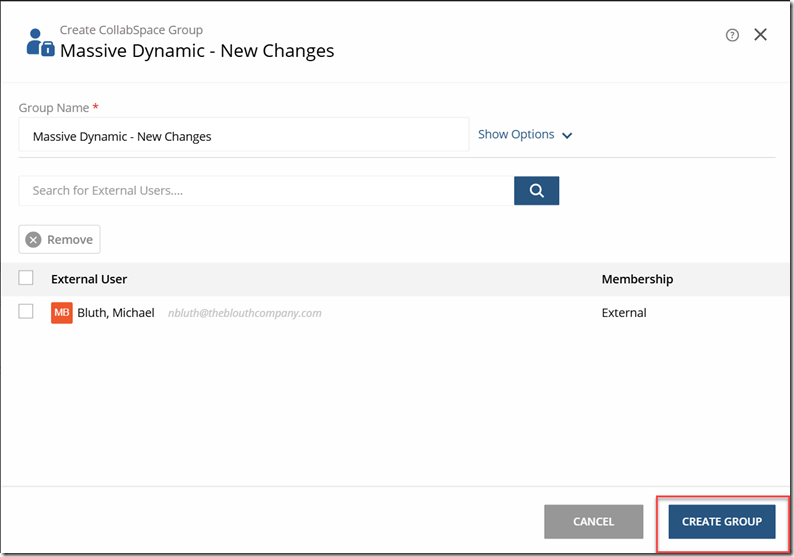Click the CANCEL button
The height and width of the screenshot is (557, 794).
[593, 521]
